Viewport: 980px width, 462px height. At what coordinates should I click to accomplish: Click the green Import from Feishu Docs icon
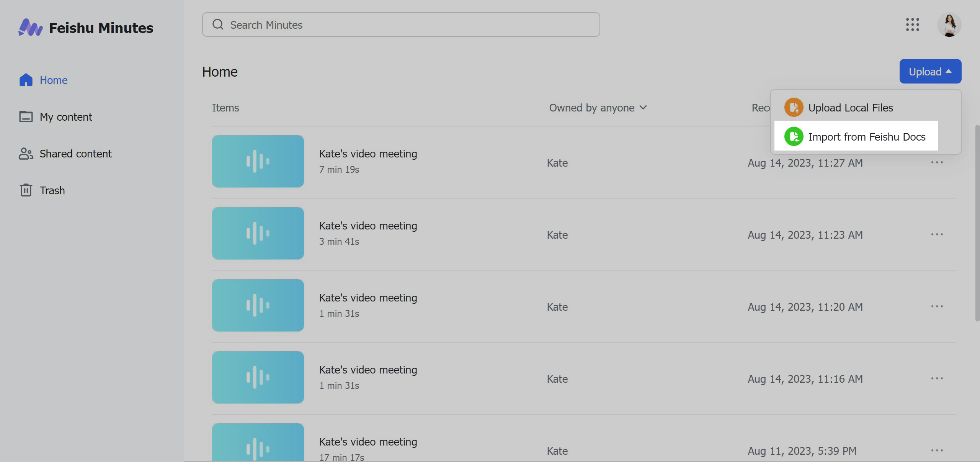[794, 136]
